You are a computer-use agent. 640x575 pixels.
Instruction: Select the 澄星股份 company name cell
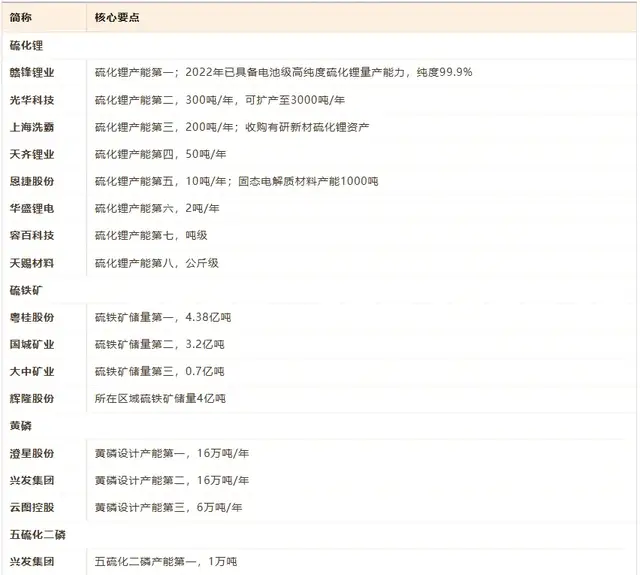(x=32, y=453)
